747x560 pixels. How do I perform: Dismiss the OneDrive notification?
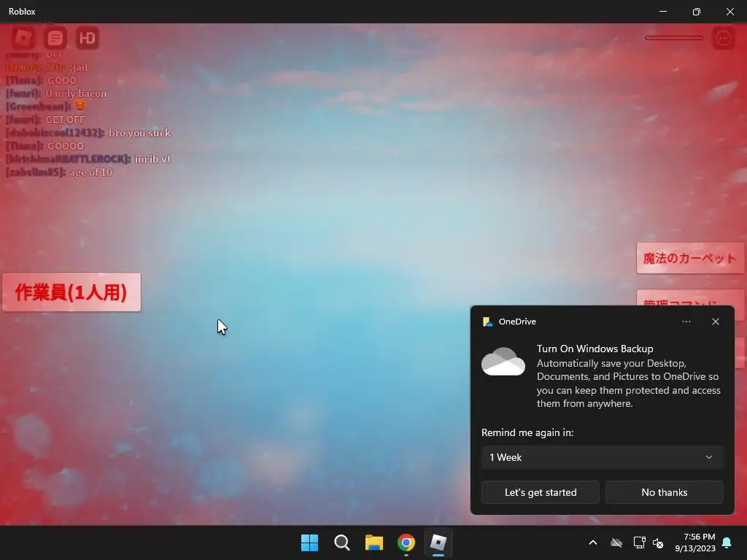[x=716, y=322]
